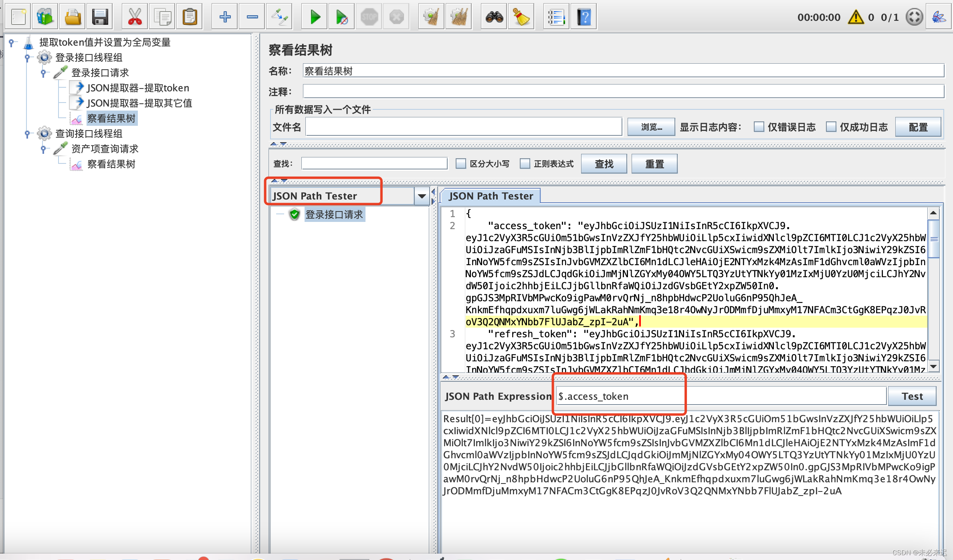Open the JSON Path Tester renderer dropdown
This screenshot has height=560, width=953.
(x=422, y=196)
